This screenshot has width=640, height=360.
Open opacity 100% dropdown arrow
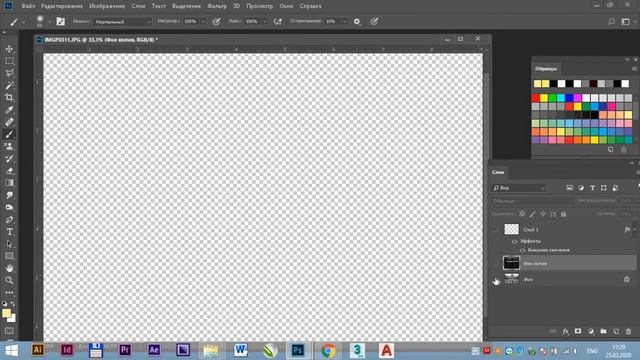pos(203,22)
